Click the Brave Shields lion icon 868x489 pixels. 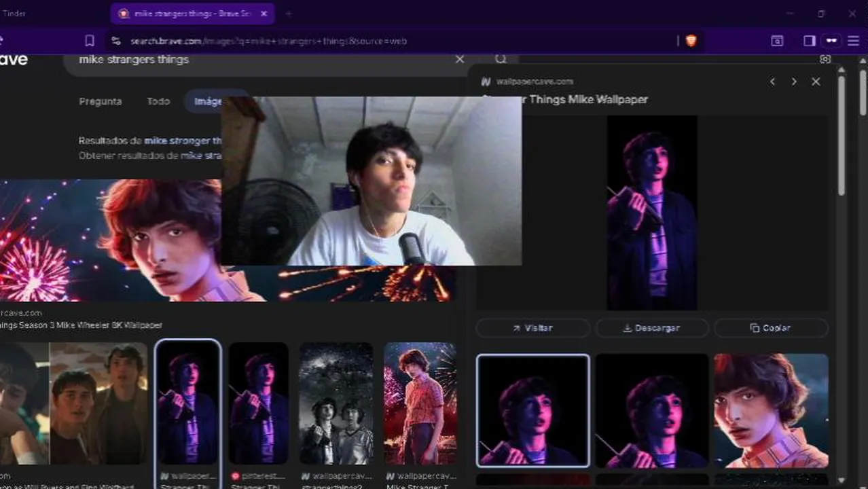(x=691, y=41)
